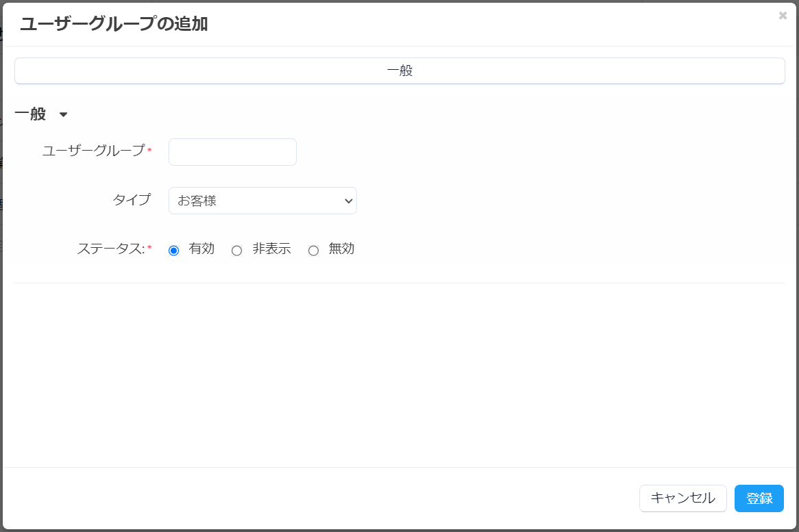Collapse the 一般 section arrow
Screen dimensions: 799x532
63,114
